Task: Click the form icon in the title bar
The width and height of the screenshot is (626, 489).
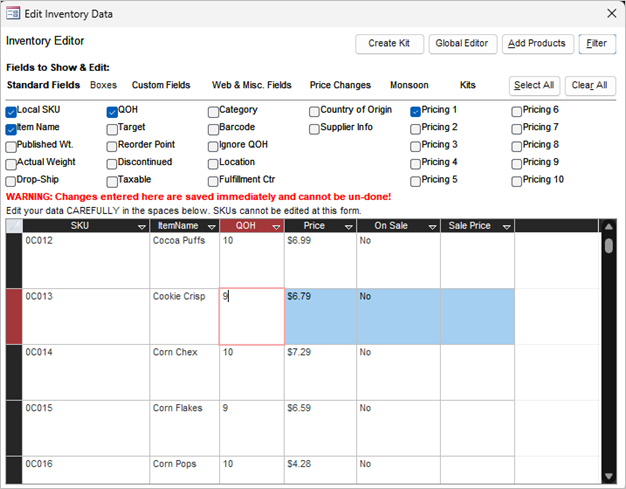Action: 12,14
